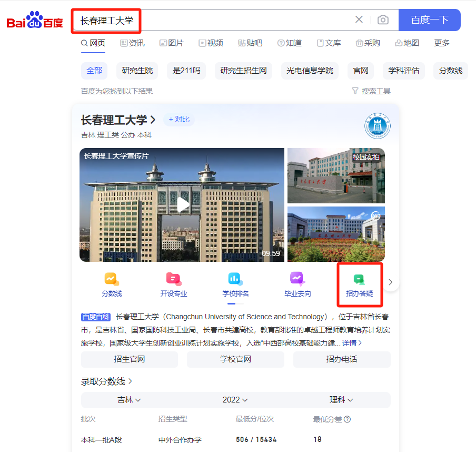Screen dimensions: 476x452
Task: Open the 吉林 province dropdown
Action: (x=129, y=400)
